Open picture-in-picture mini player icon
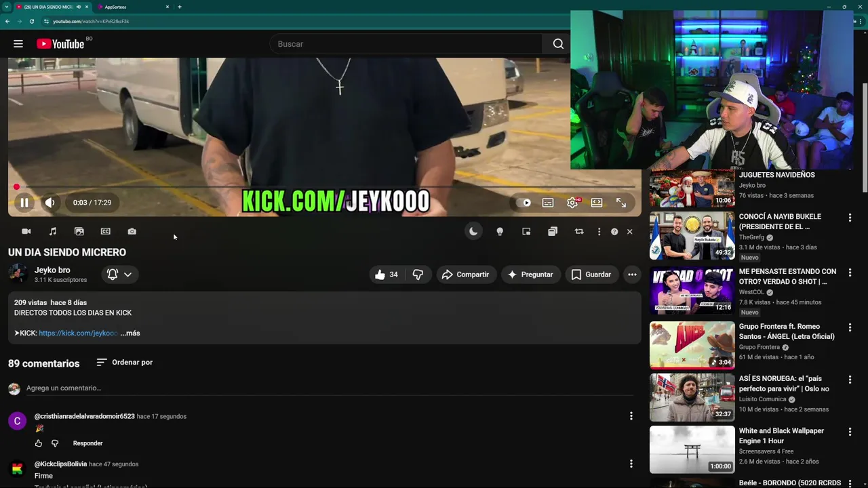 pos(526,232)
